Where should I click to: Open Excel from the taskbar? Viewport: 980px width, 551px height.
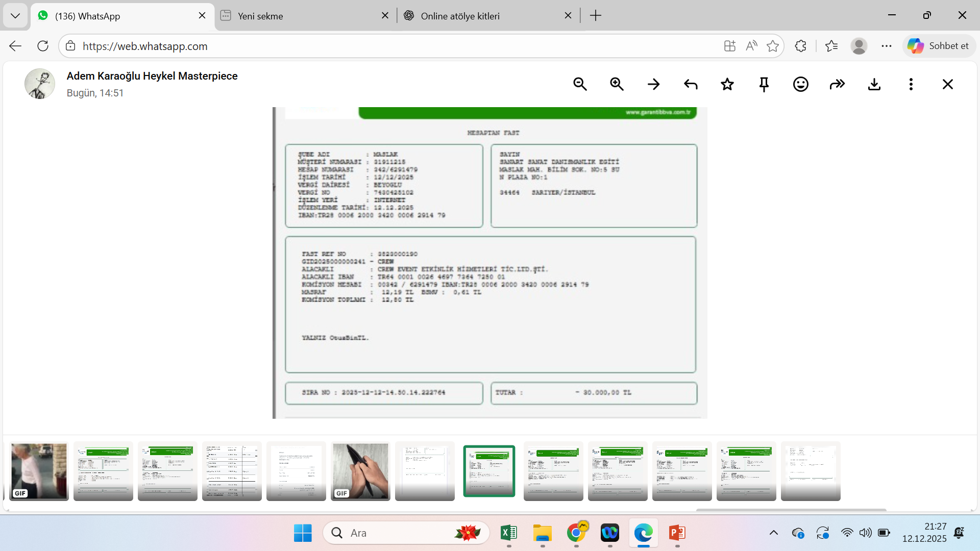[x=509, y=533]
